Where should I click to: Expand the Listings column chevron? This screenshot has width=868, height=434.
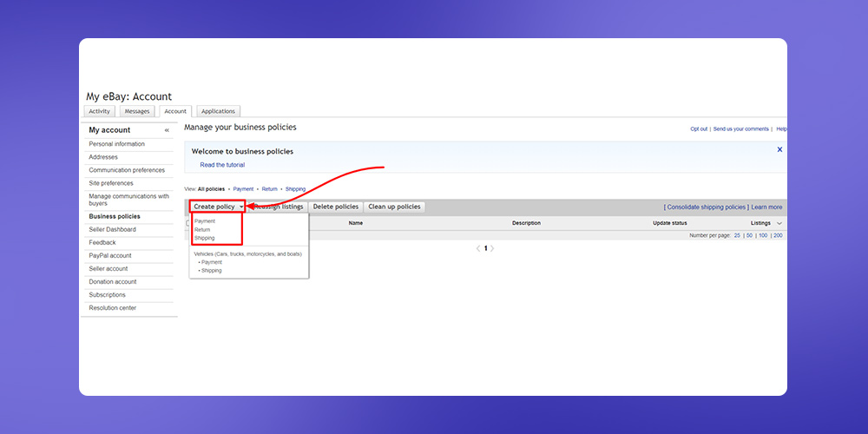click(x=779, y=223)
